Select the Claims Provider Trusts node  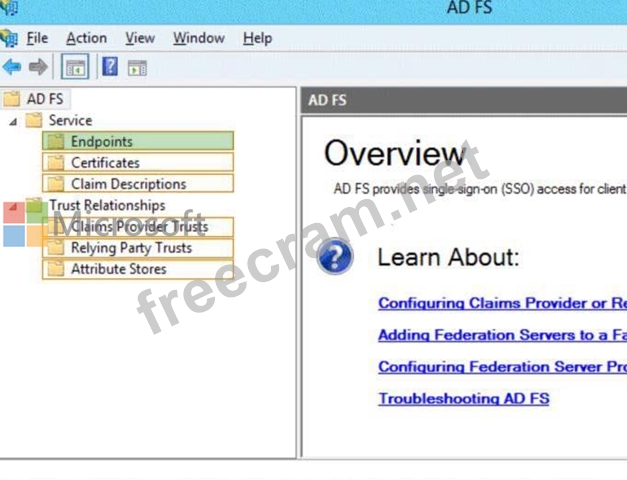(x=138, y=226)
